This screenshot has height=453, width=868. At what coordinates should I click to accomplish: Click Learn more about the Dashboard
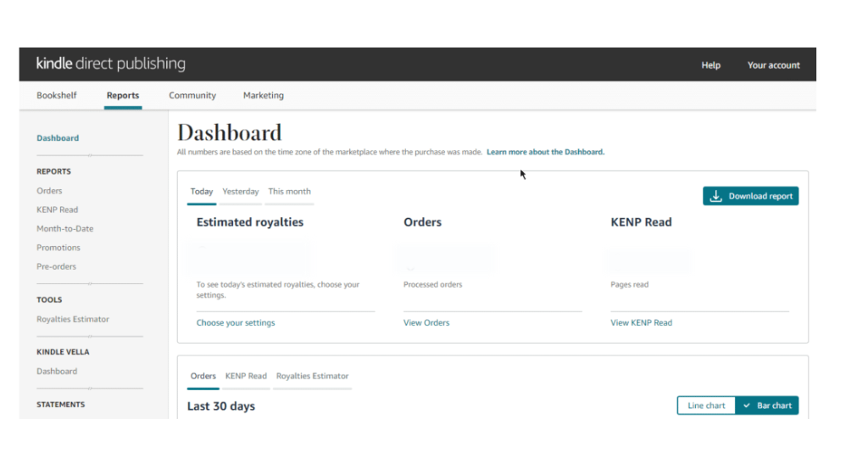tap(545, 152)
